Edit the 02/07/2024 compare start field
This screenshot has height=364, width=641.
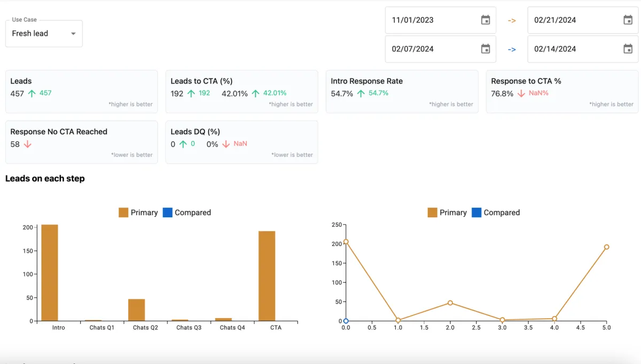440,49
